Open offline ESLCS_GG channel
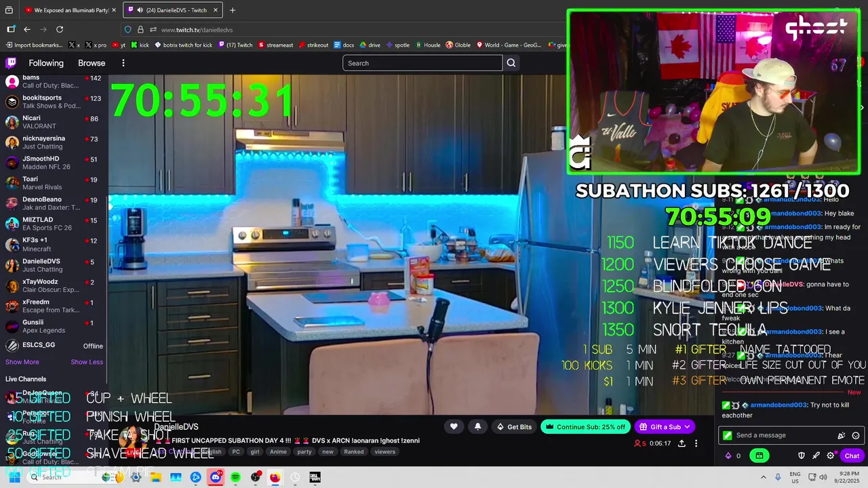The height and width of the screenshot is (488, 868). click(x=53, y=346)
